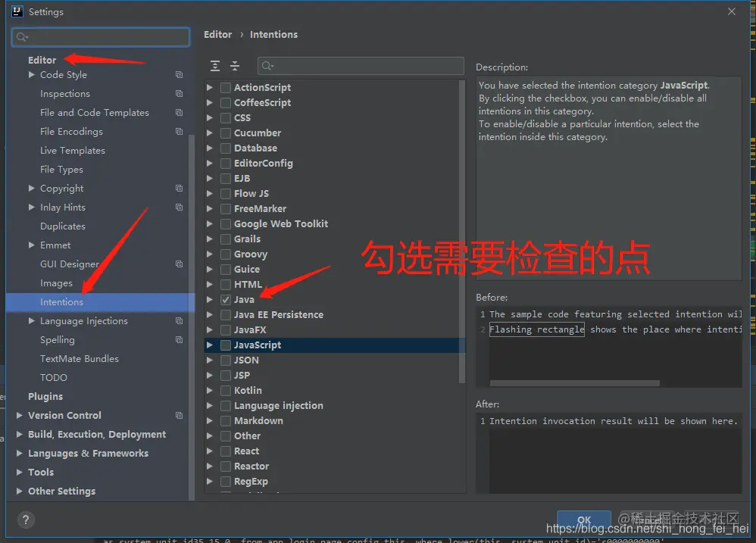Click the search icon in the settings search box
Image resolution: width=756 pixels, height=543 pixels.
click(22, 37)
